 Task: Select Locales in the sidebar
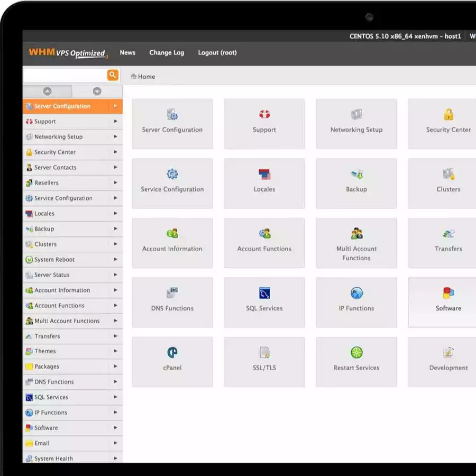click(72, 214)
